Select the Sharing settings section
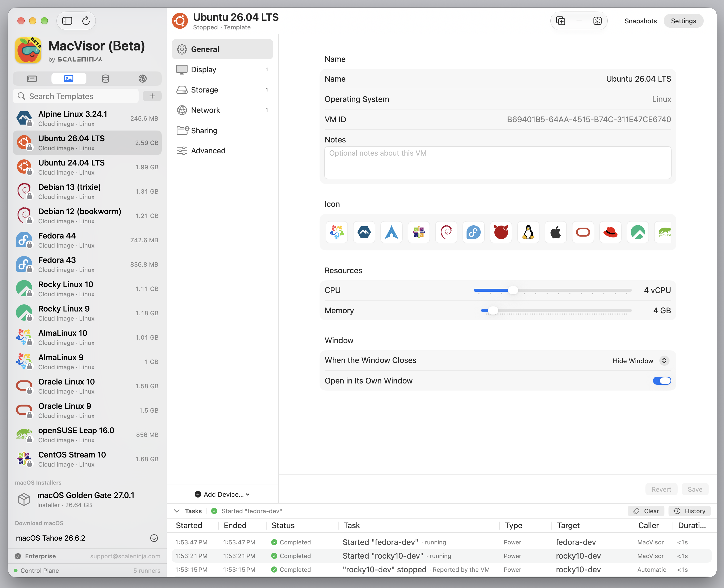Viewport: 724px width, 588px height. (x=222, y=131)
